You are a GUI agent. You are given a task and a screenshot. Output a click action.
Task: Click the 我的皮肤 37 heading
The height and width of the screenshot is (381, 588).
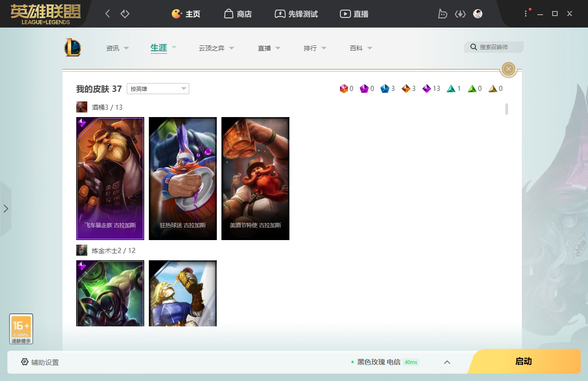pyautogui.click(x=99, y=89)
